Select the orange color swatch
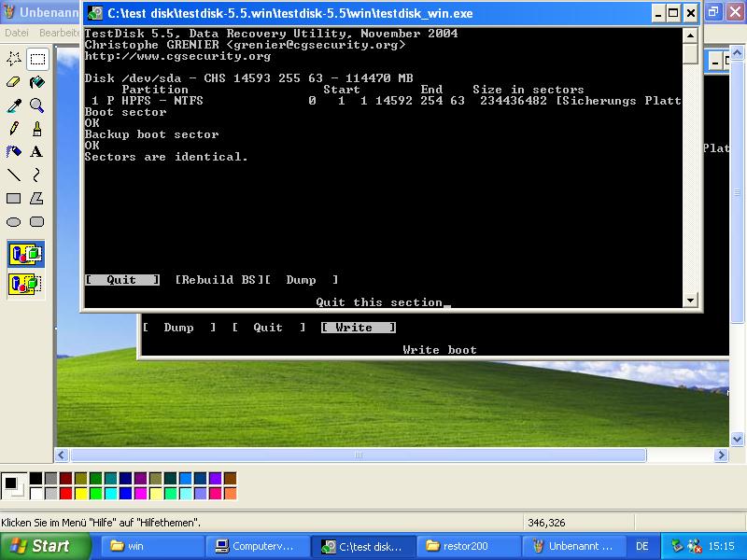 (x=230, y=493)
